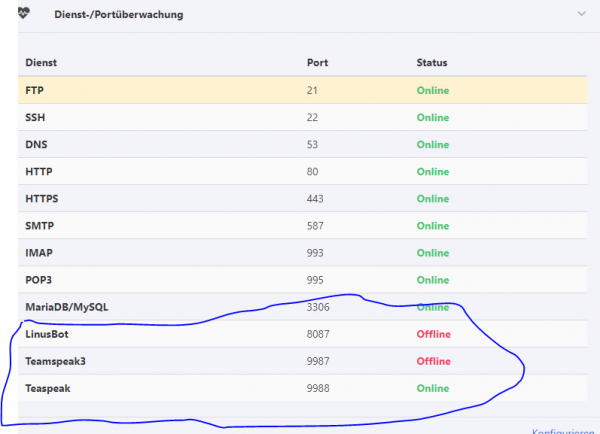Select the SMTP service name
600x434 pixels.
tap(39, 226)
